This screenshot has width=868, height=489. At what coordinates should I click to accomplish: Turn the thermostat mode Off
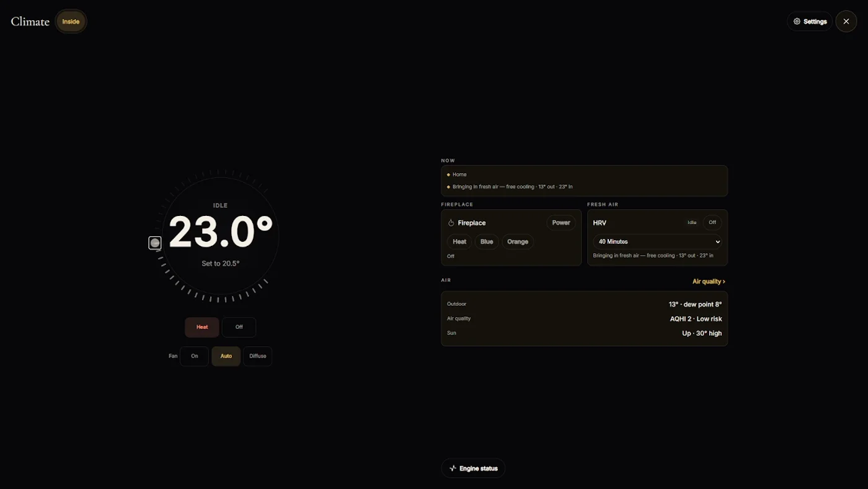click(239, 327)
